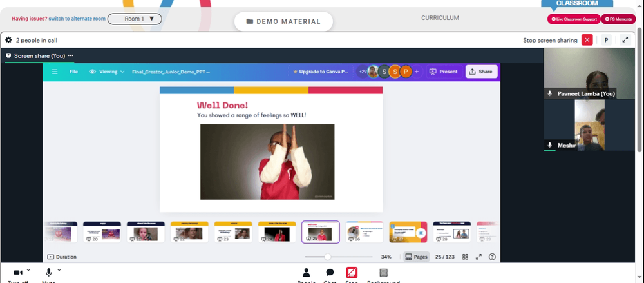Screen dimensions: 644x283
Task: Click the switch to alternate room link
Action: 77,19
